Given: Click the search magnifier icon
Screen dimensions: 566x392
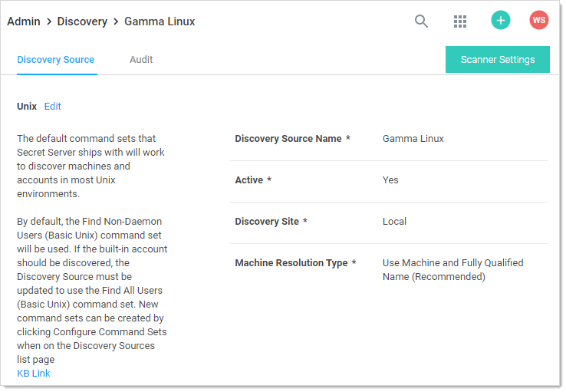Looking at the screenshot, I should 421,21.
